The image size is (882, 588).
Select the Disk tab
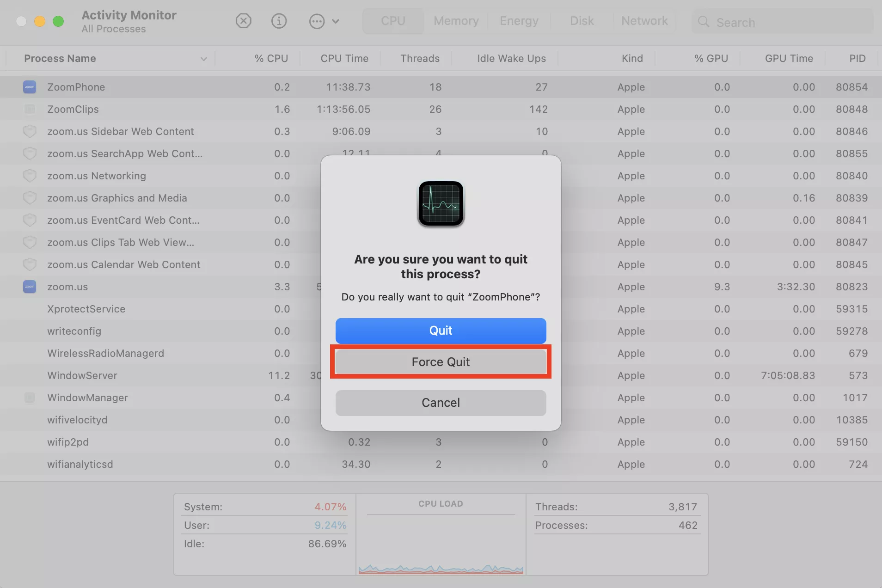point(582,21)
